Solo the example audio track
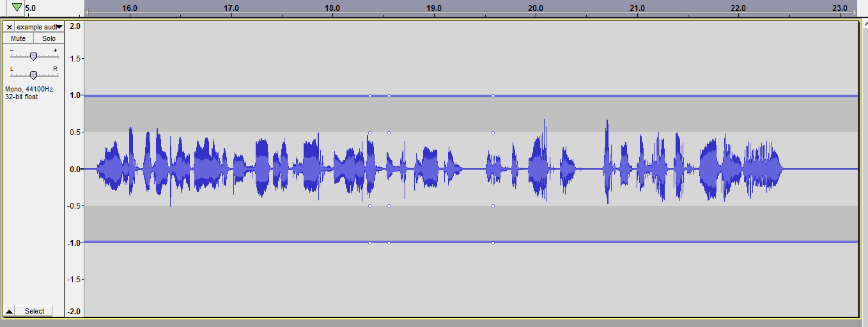Viewport: 868px width, 327px height. (x=49, y=38)
